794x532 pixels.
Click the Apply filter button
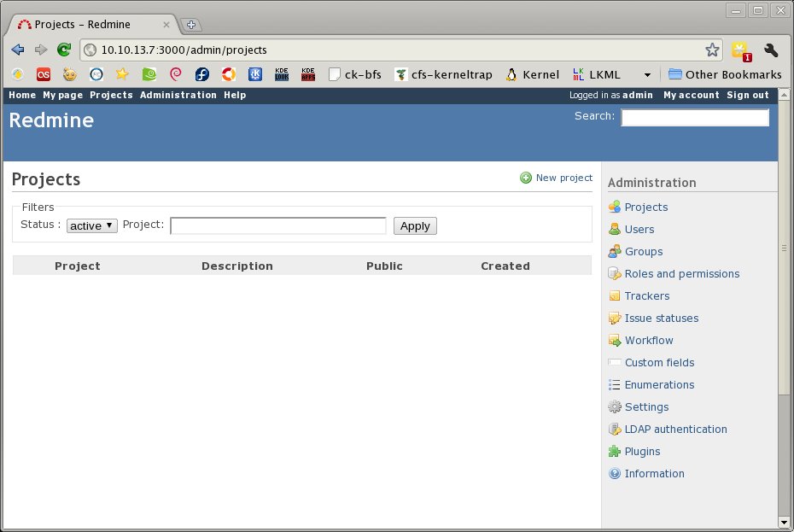415,226
